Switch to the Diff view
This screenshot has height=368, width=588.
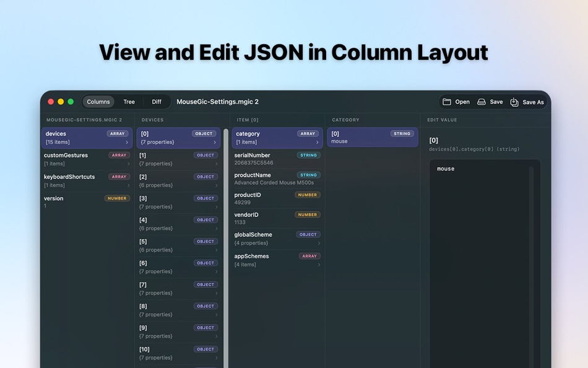pyautogui.click(x=156, y=102)
